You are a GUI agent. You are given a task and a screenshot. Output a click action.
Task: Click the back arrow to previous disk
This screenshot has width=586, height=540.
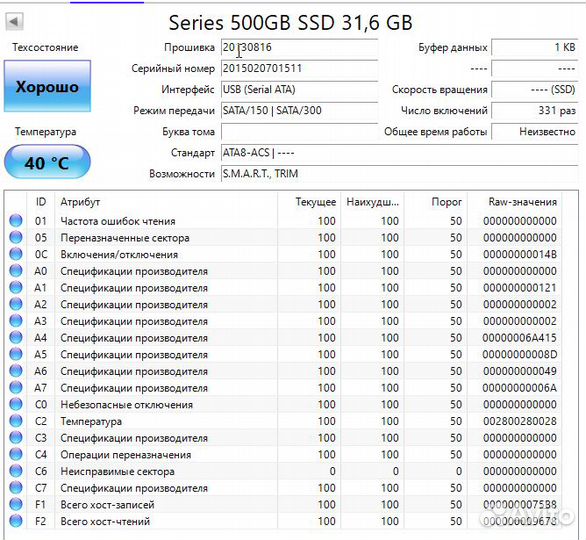click(x=14, y=22)
